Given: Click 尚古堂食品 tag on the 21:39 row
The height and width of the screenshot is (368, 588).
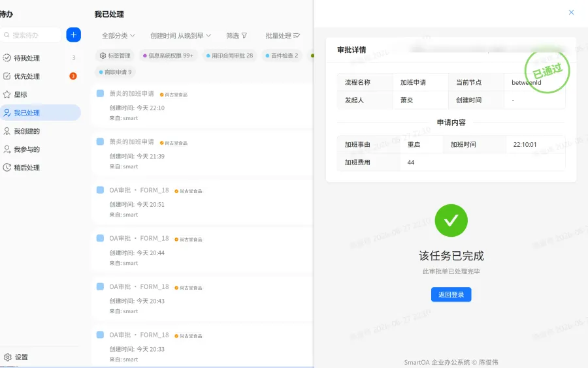Looking at the screenshot, I should tap(174, 143).
